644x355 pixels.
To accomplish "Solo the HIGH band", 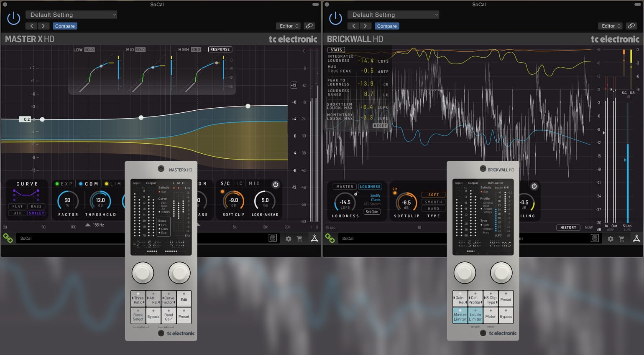I will [x=196, y=49].
